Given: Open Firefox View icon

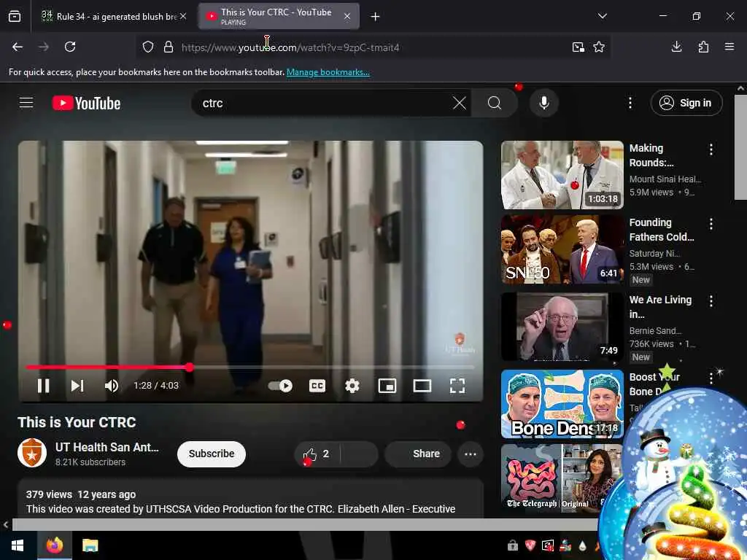Looking at the screenshot, I should coord(15,17).
